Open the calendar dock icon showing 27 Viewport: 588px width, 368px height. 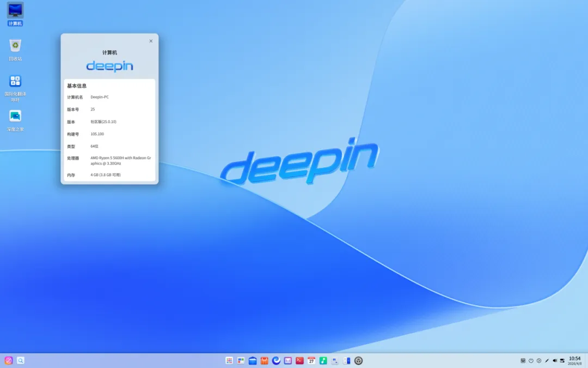click(x=311, y=360)
